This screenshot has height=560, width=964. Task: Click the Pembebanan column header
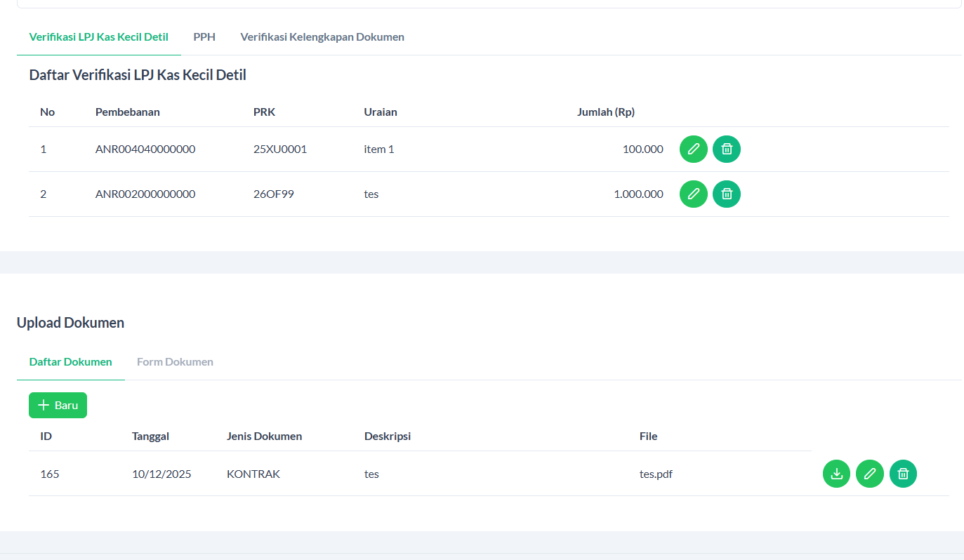tap(128, 112)
